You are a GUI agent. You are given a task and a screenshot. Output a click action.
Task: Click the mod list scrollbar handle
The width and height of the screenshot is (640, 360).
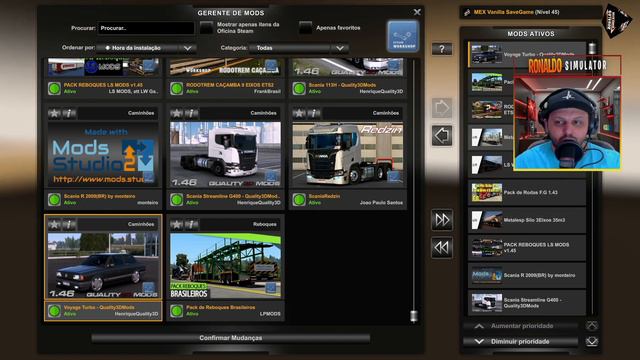(x=413, y=316)
